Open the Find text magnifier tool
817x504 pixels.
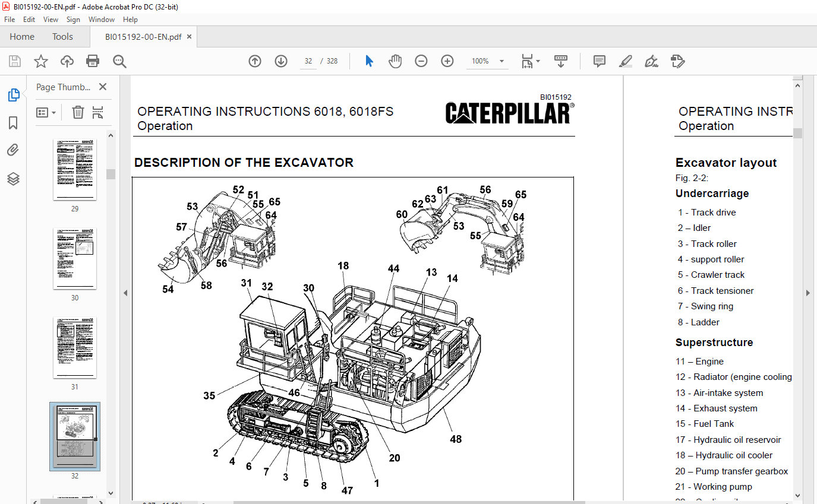click(119, 61)
